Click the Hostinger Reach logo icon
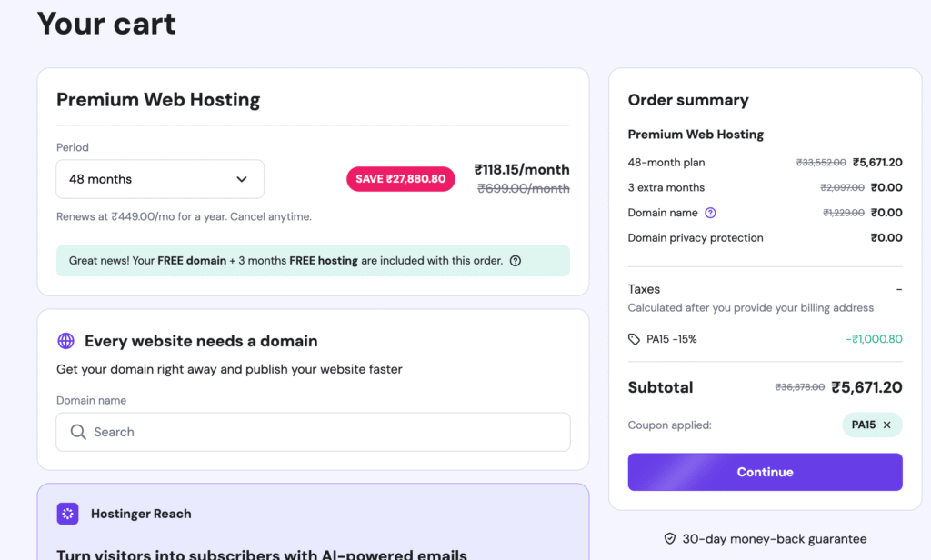 [x=67, y=514]
